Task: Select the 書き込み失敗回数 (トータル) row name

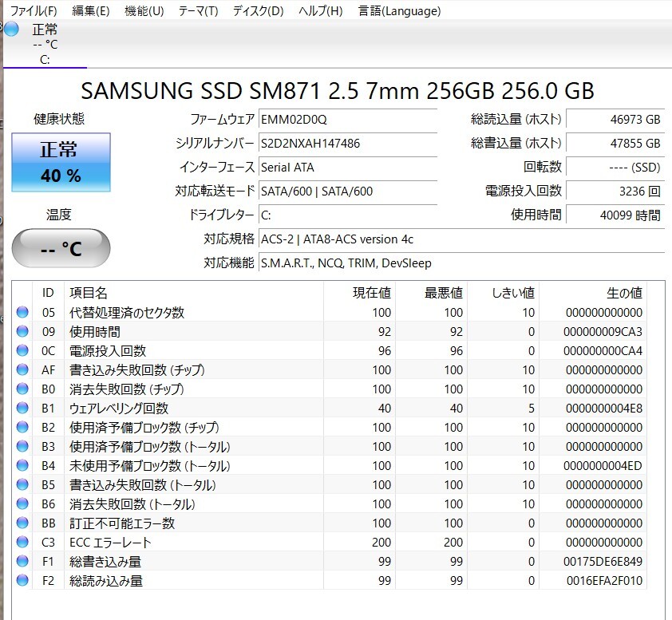Action: [x=143, y=484]
